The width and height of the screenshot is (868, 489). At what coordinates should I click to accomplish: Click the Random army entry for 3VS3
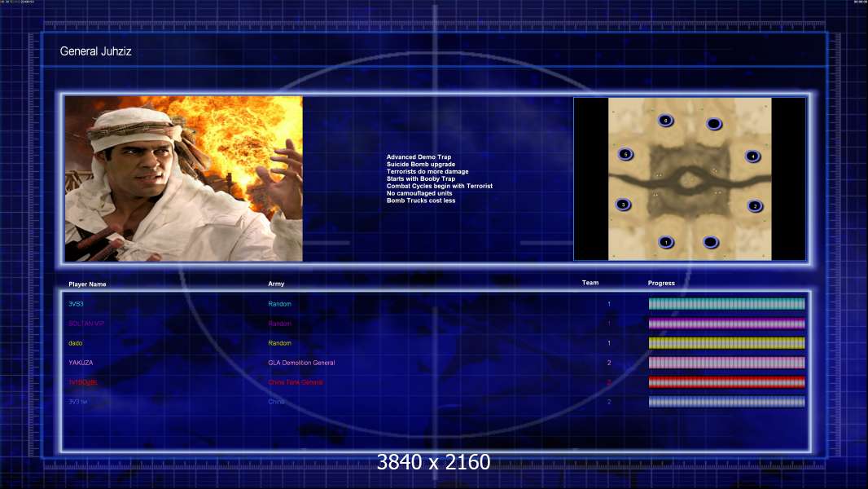tap(279, 304)
